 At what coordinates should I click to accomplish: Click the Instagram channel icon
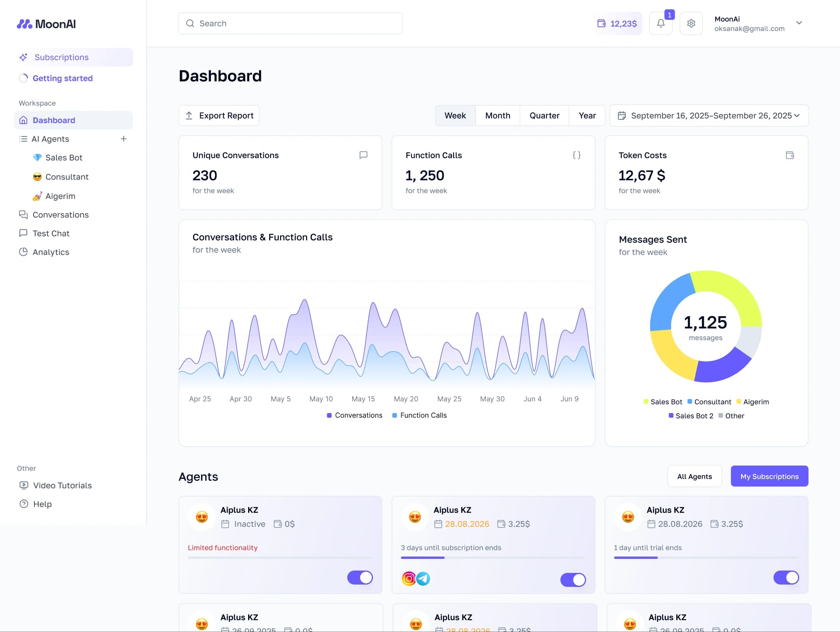pos(409,579)
